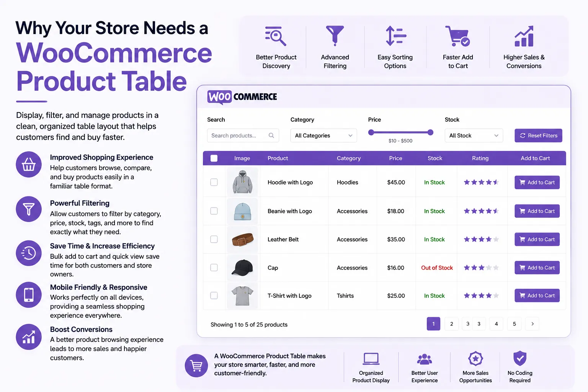Go to pagination page 2
588x392 pixels.
point(452,324)
